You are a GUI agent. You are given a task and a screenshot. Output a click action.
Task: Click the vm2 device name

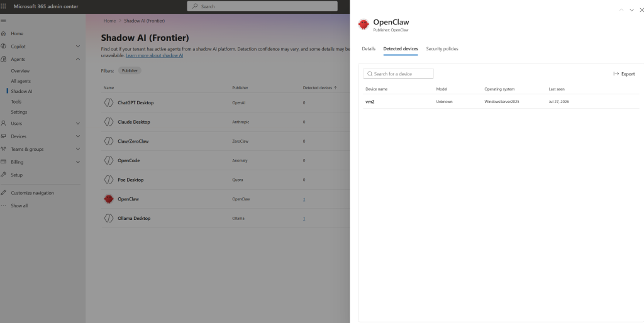(370, 102)
